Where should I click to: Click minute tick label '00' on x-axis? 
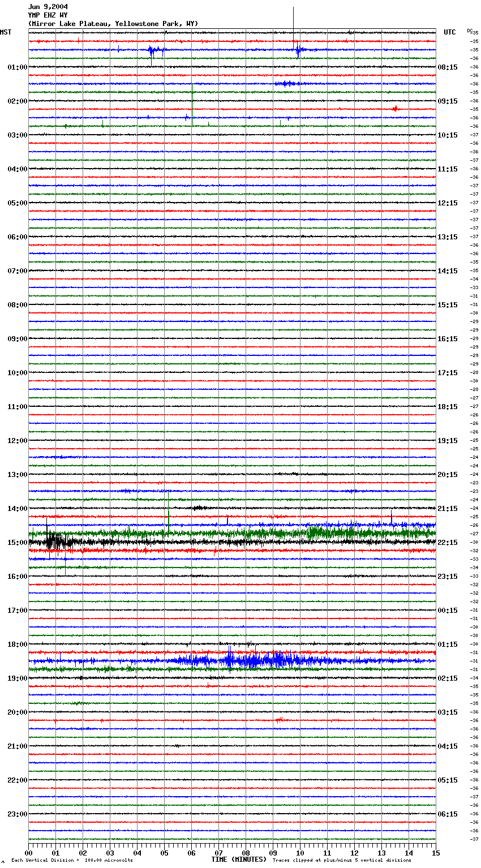[29, 853]
